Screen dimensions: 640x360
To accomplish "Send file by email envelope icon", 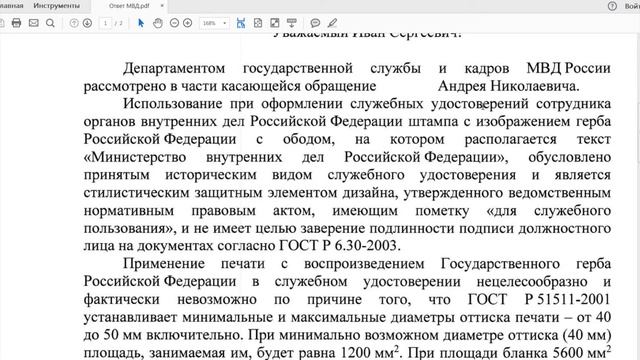I will [33, 23].
